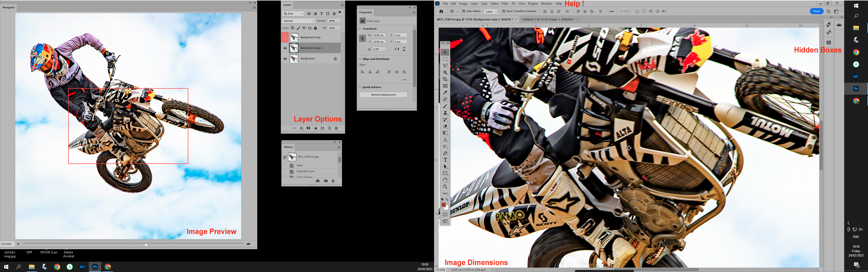Open Auto-Select Layer dropdown

[491, 11]
